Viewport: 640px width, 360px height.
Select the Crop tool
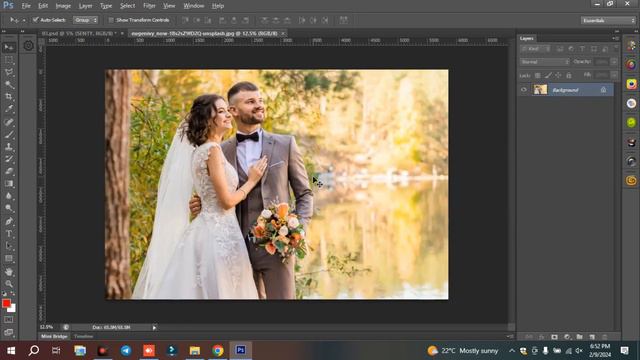[9, 97]
